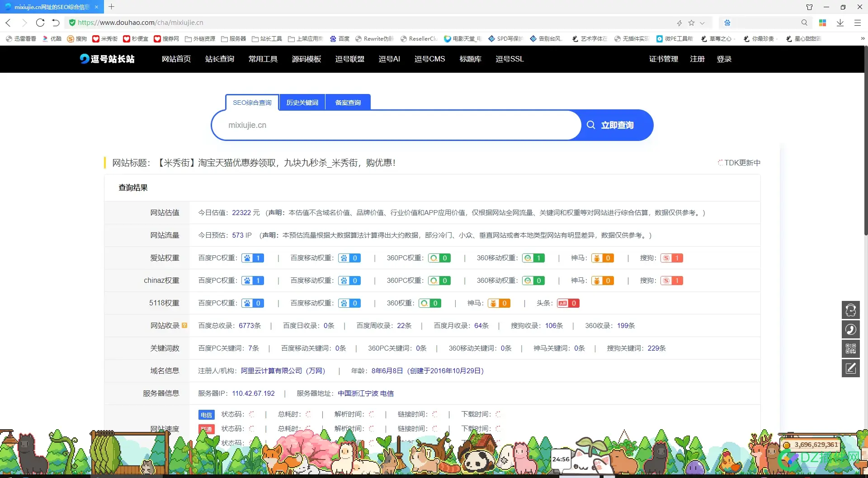This screenshot has height=478, width=868.
Task: Show the QR code from the sidebar
Action: (x=851, y=349)
